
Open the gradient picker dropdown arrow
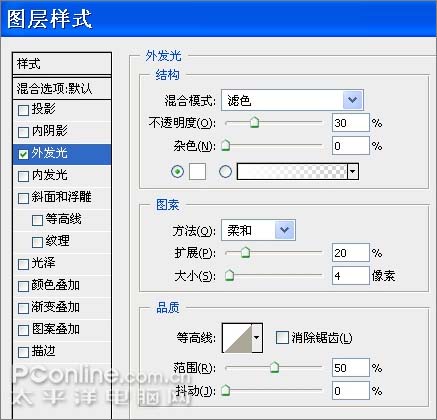coord(353,172)
